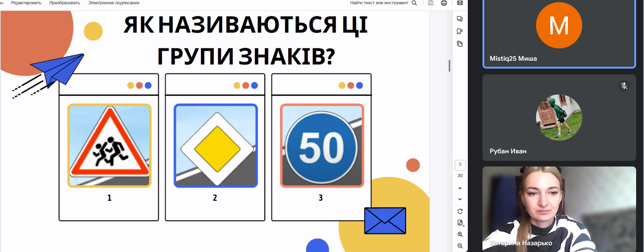This screenshot has height=252, width=644.
Task: Open the page display options dropdown
Action: tap(460, 223)
